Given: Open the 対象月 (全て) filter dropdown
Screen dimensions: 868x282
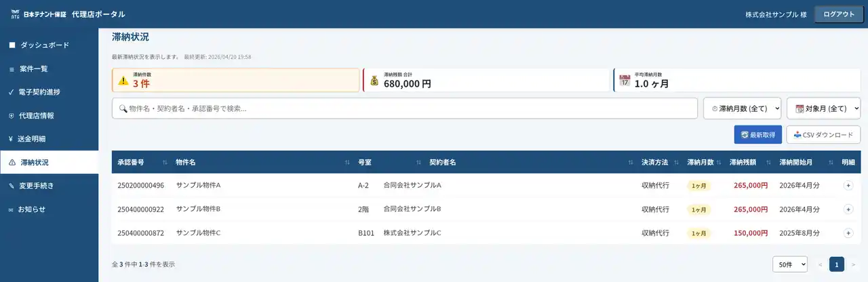Looking at the screenshot, I should tap(823, 108).
